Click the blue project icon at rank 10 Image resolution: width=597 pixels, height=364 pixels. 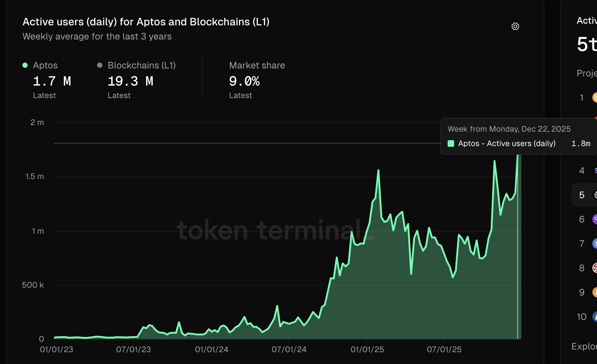595,317
